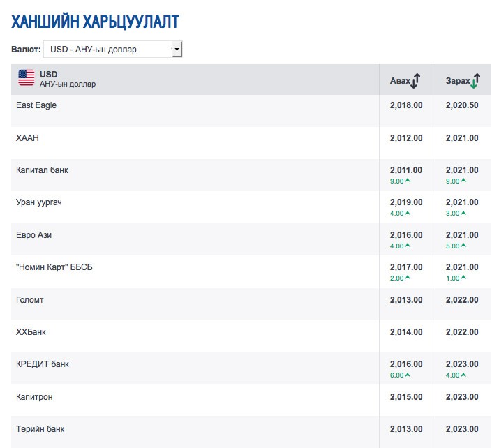Select the ХААН bank row
Screen dimensions: 492x448
pos(27,138)
